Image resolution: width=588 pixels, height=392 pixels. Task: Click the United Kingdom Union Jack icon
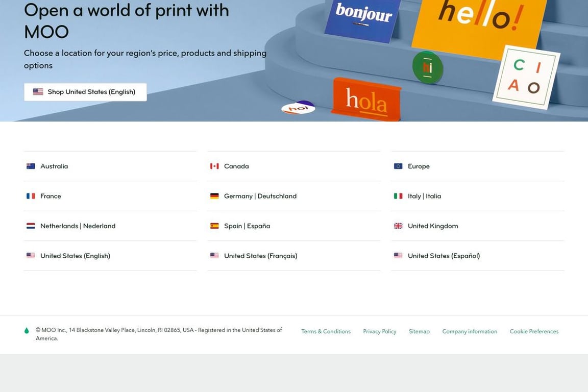[x=398, y=226]
